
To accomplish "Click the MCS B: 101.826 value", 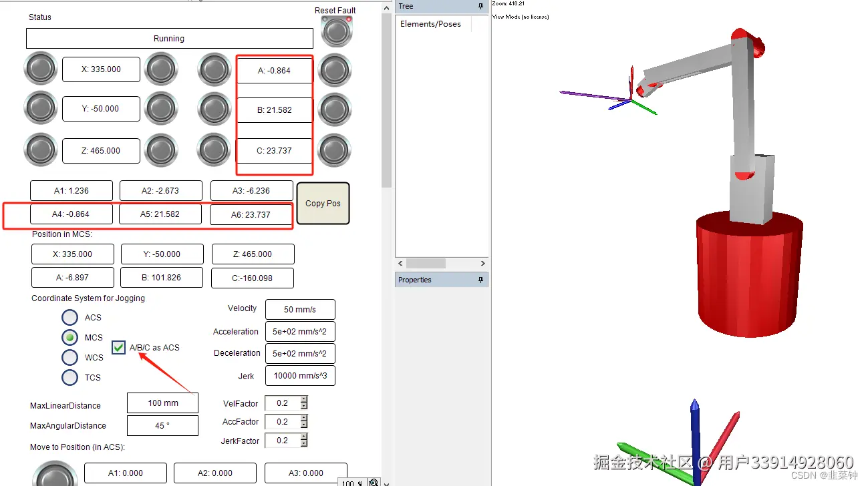I will tap(162, 278).
